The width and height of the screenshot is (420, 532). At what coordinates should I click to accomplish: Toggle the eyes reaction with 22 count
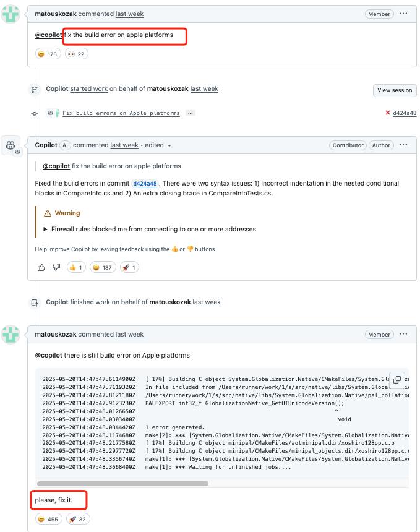[x=76, y=54]
